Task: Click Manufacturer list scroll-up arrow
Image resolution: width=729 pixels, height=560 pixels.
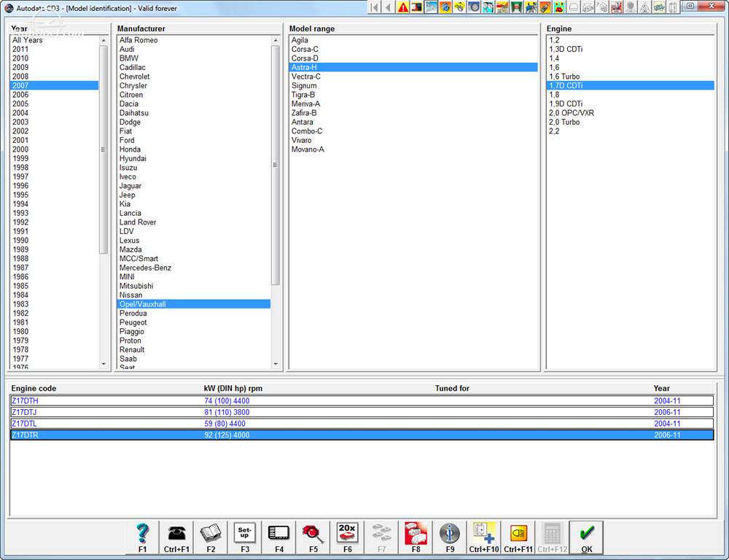Action: (x=276, y=40)
